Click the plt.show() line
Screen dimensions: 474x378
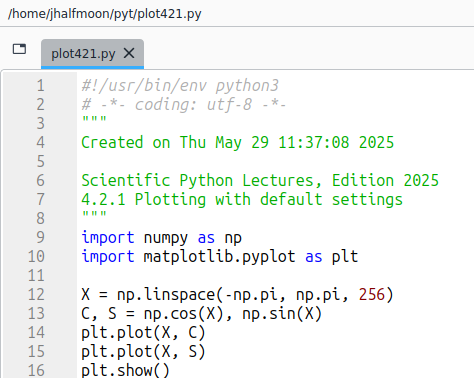[x=125, y=371]
